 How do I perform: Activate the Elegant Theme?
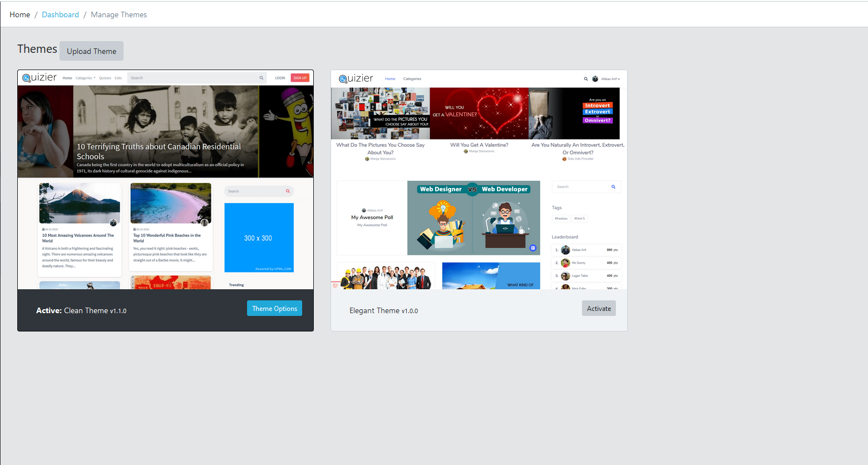(x=599, y=308)
